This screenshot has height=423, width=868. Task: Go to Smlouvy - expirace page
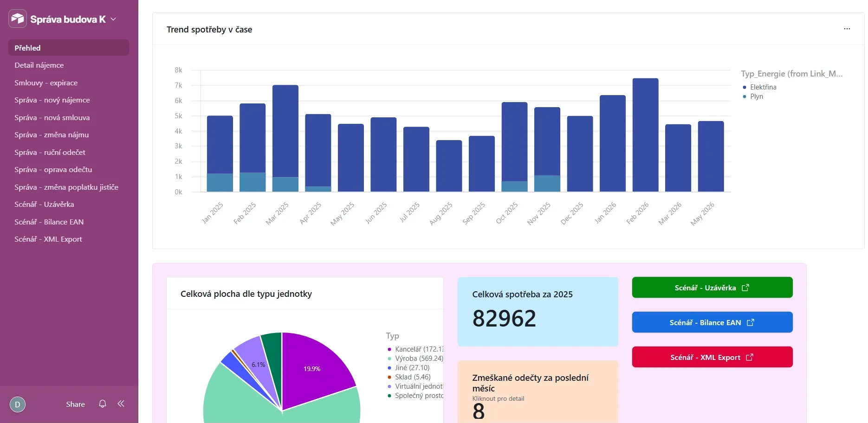69,83
